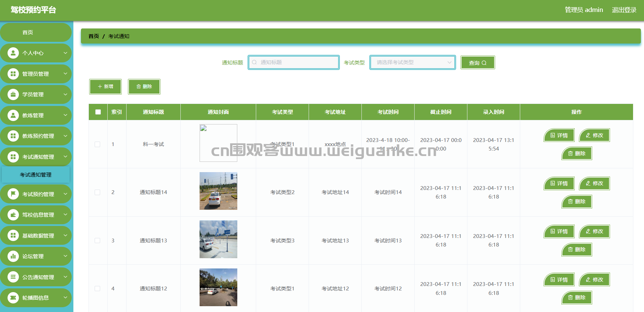
Task: Click the 基础数据管理 grid icon
Action: [13, 236]
